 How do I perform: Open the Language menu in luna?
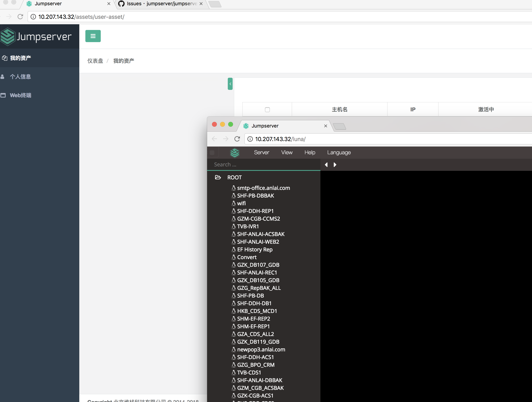click(339, 153)
